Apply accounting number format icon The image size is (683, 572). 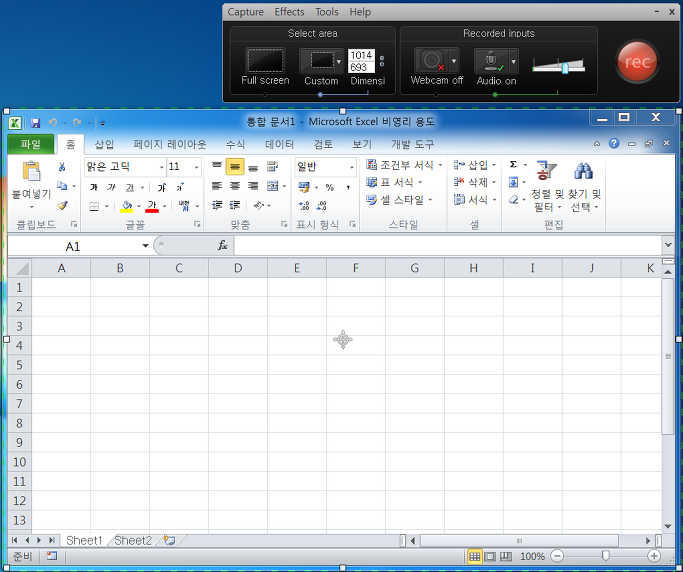[304, 187]
